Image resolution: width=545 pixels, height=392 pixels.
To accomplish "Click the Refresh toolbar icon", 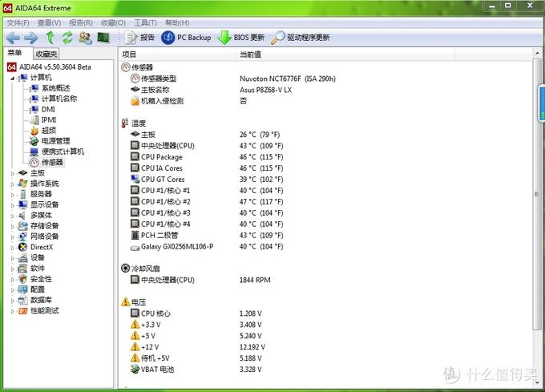I will [67, 38].
